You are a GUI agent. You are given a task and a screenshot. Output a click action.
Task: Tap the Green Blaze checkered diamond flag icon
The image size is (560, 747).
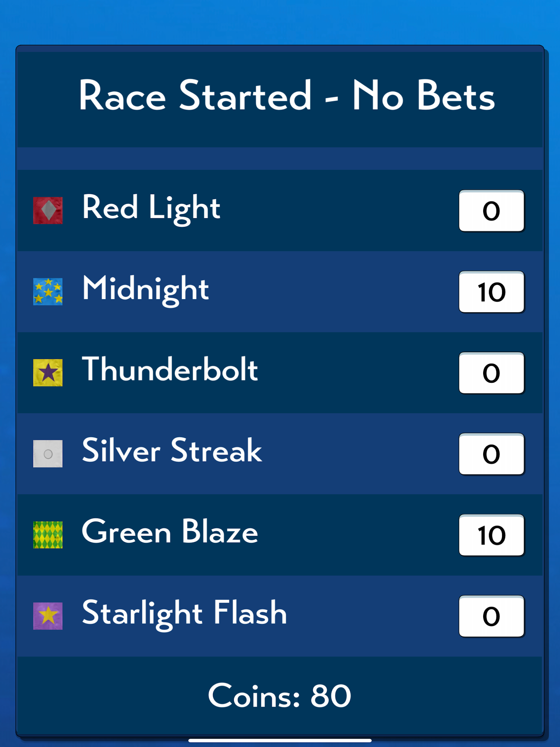[48, 535]
